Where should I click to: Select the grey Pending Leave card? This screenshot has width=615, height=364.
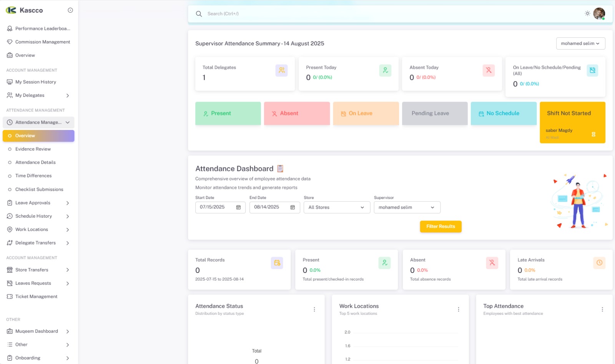tap(435, 113)
